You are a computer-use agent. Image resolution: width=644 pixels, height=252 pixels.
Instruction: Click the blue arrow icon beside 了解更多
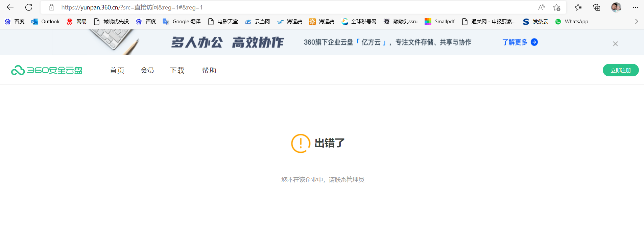tap(534, 42)
